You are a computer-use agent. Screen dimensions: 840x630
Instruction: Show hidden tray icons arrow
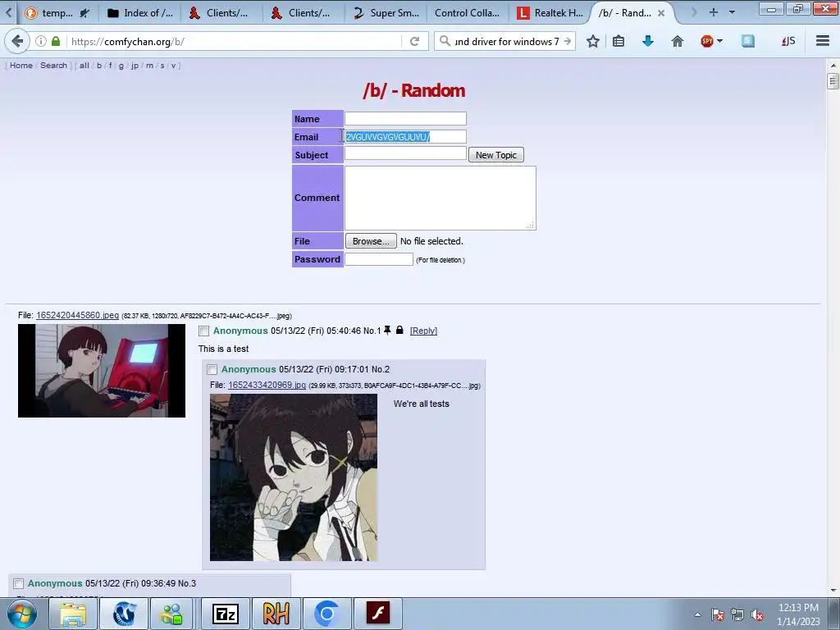[x=697, y=614]
